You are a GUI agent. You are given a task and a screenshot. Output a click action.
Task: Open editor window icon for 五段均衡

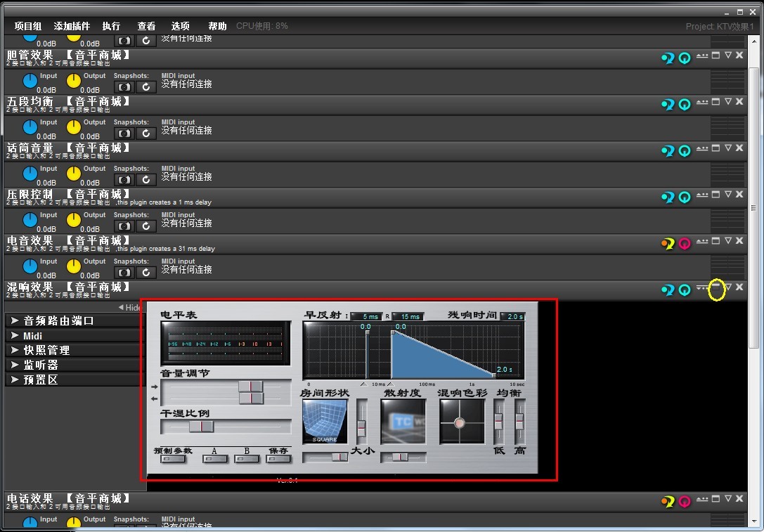716,102
